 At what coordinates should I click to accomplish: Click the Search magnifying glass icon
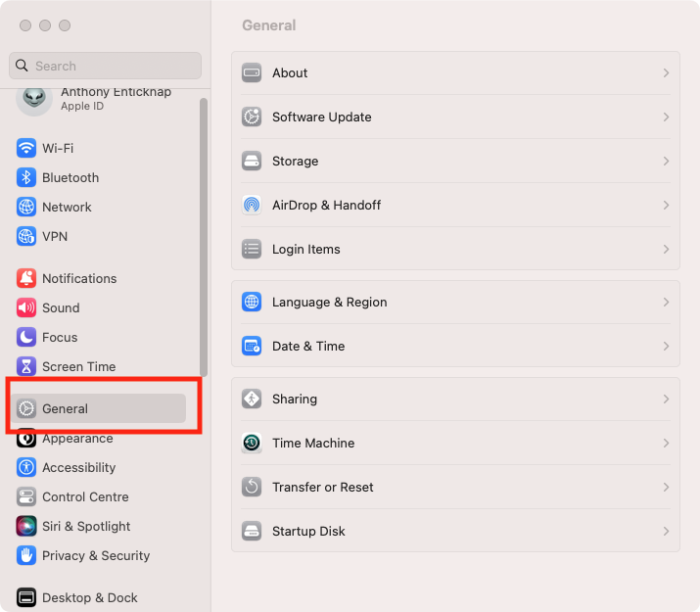22,66
